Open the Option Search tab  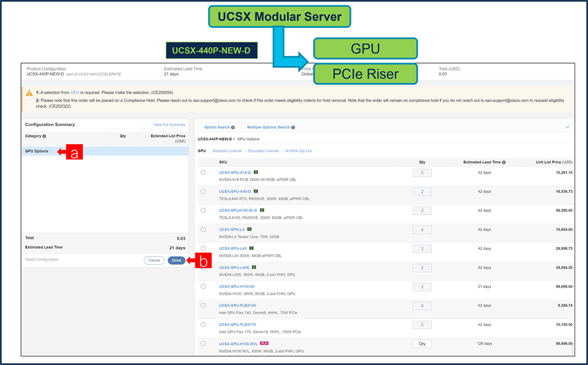pyautogui.click(x=219, y=128)
